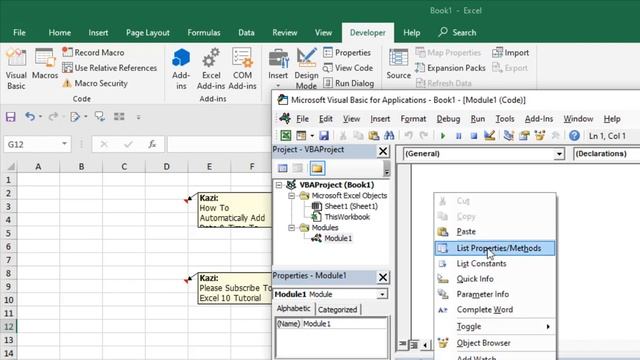Click View Code in ribbon

(348, 68)
